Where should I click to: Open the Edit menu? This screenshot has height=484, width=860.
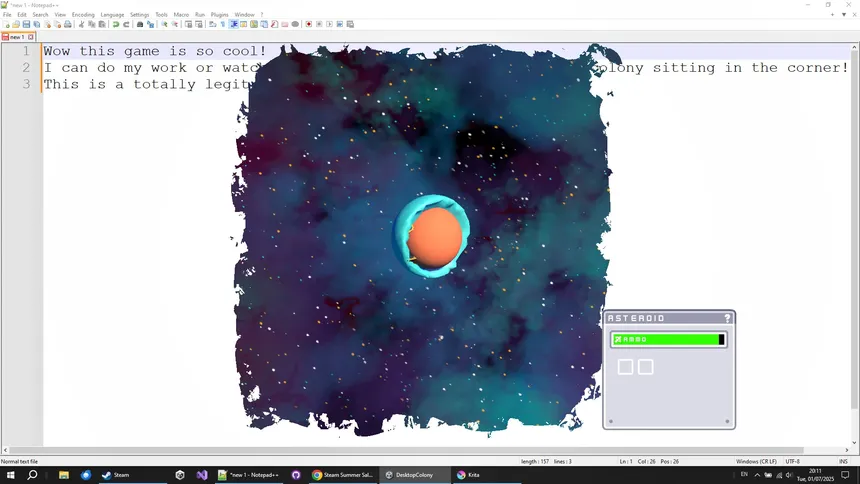(22, 15)
